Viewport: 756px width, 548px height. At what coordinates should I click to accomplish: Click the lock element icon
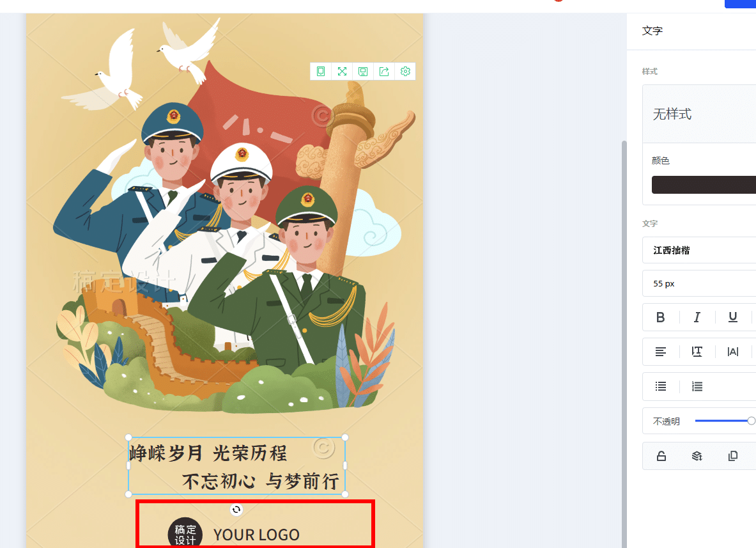(x=661, y=456)
